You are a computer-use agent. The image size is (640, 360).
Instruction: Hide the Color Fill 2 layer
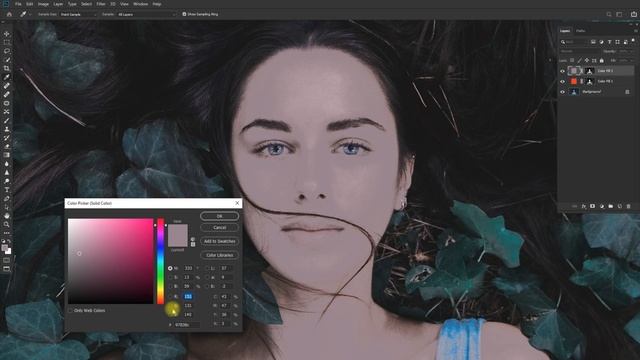[x=562, y=71]
